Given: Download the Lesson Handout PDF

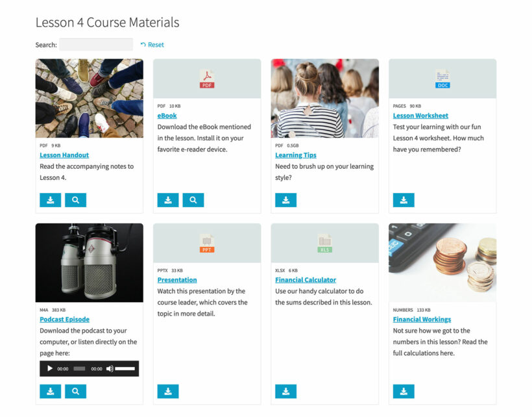Looking at the screenshot, I should pos(50,200).
